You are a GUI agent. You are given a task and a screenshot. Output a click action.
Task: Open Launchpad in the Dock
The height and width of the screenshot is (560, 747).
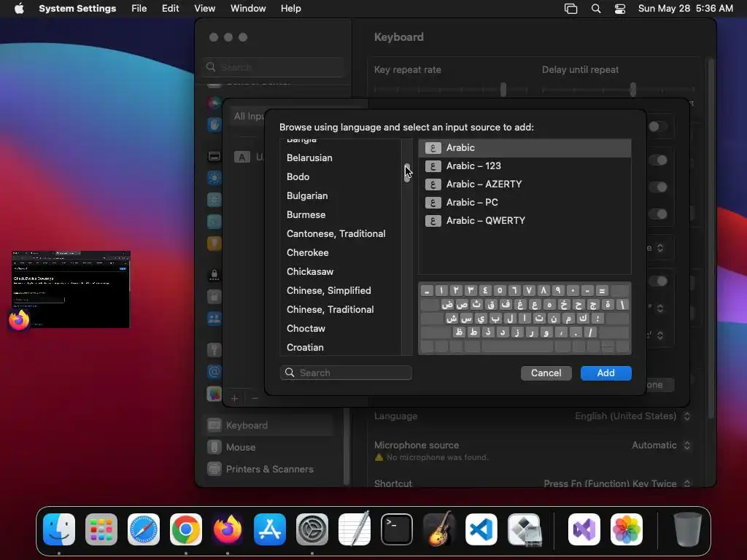[101, 529]
